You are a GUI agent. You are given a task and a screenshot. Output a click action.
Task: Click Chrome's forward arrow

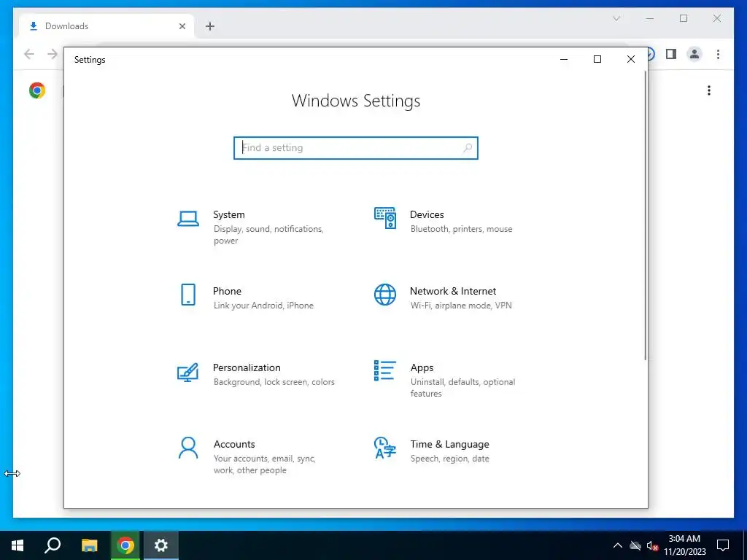pos(53,54)
